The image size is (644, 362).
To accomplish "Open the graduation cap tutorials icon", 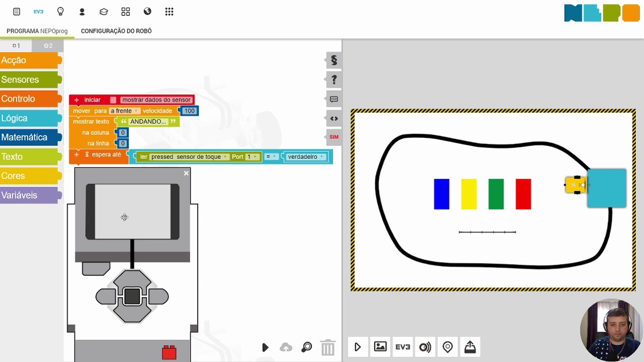I will pos(104,12).
